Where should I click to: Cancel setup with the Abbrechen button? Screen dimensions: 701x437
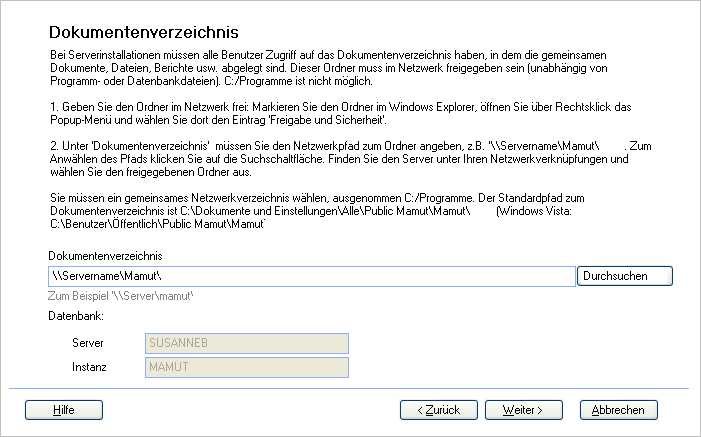[x=619, y=410]
